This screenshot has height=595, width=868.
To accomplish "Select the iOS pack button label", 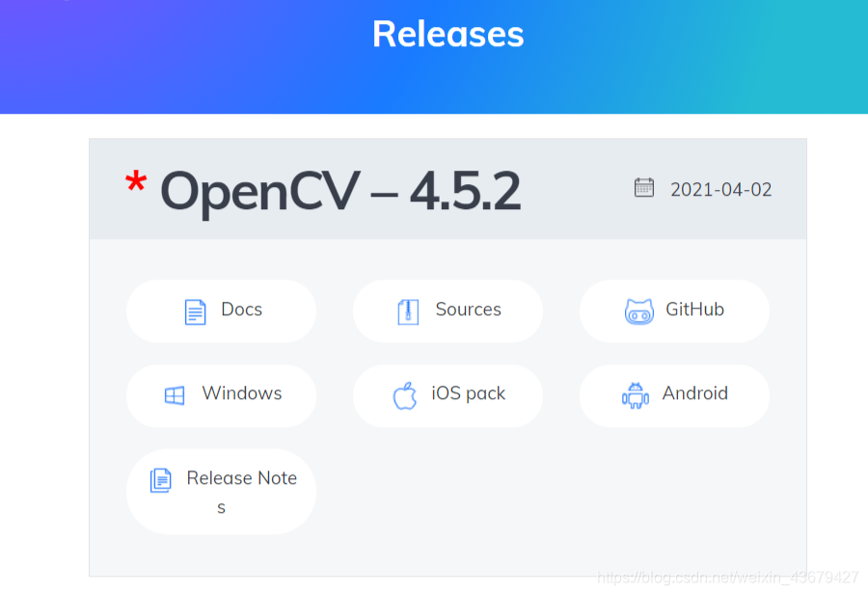I will 468,393.
